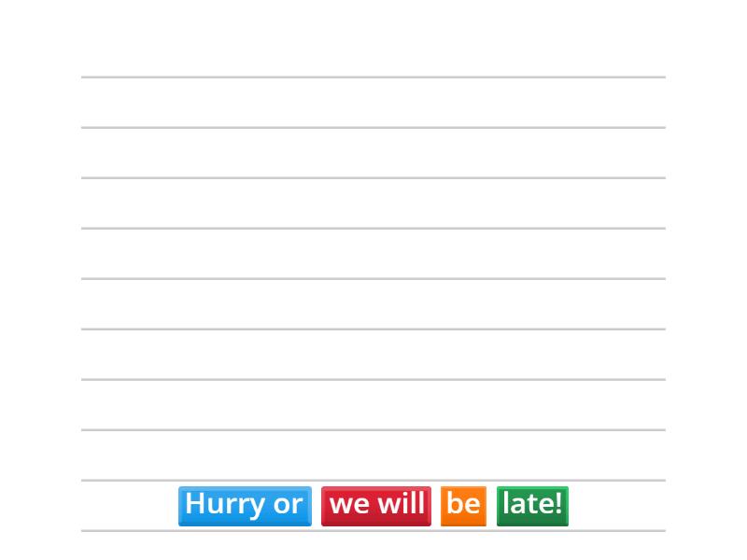Click blank area above the topmost horizontal line
This screenshot has height=560, width=747.
click(x=373, y=37)
